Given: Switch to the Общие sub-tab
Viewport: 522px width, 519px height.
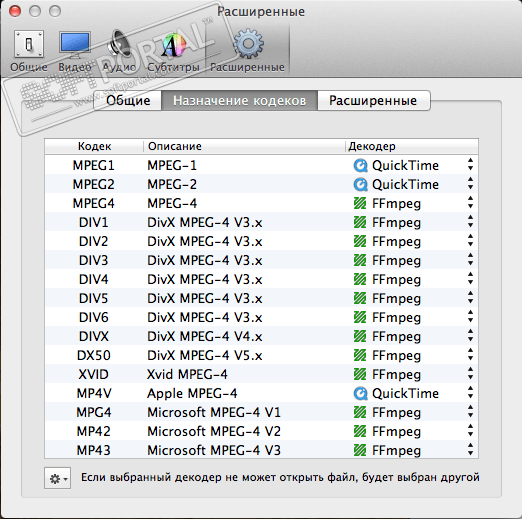Looking at the screenshot, I should point(128,100).
